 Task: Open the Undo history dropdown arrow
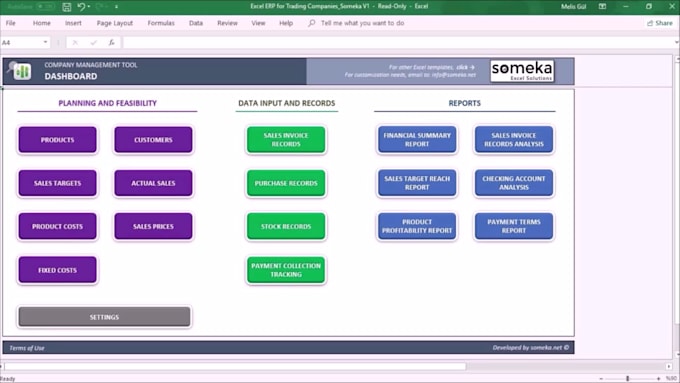[x=88, y=7]
